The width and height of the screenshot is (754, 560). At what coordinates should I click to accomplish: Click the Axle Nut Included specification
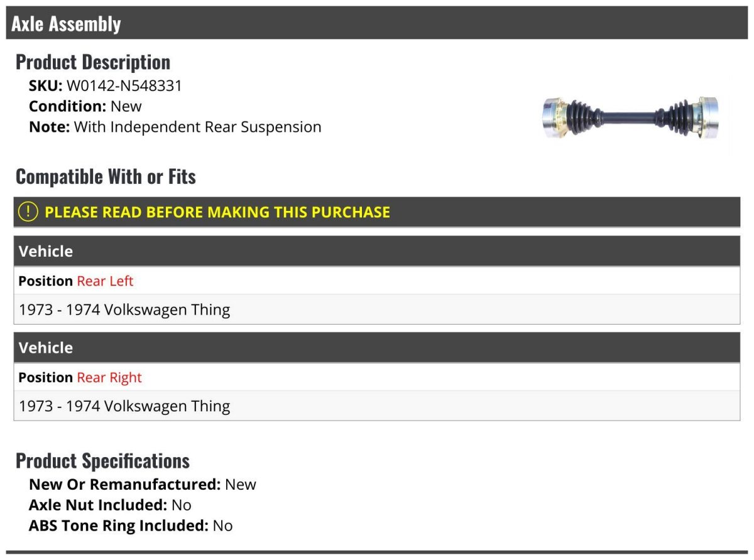coord(110,505)
